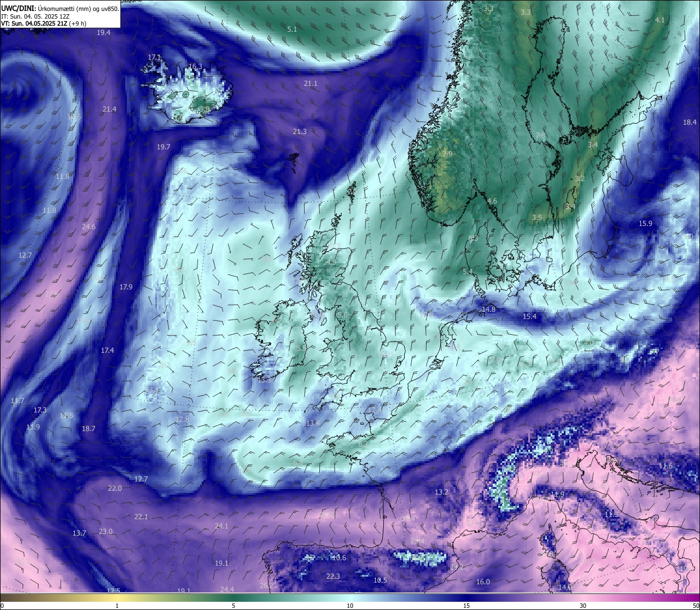Click the 17.1 value by Iceland
The width and height of the screenshot is (700, 610).
click(x=155, y=57)
